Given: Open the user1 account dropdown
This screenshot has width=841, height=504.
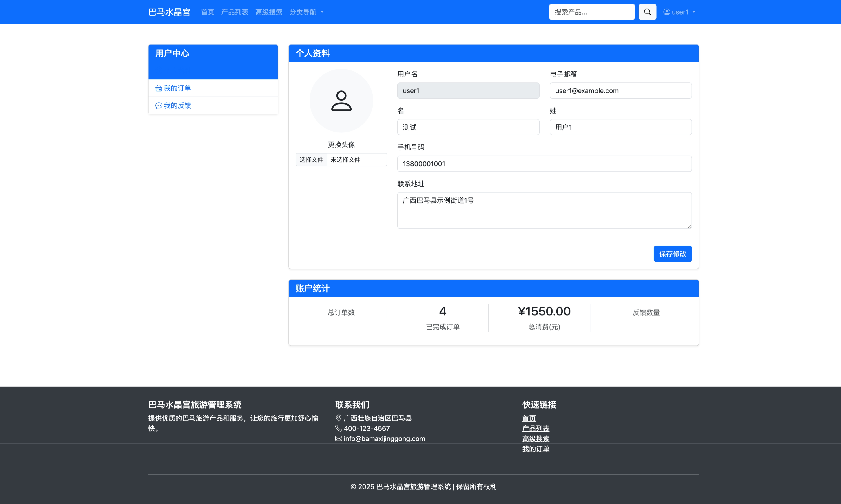Looking at the screenshot, I should pos(679,12).
